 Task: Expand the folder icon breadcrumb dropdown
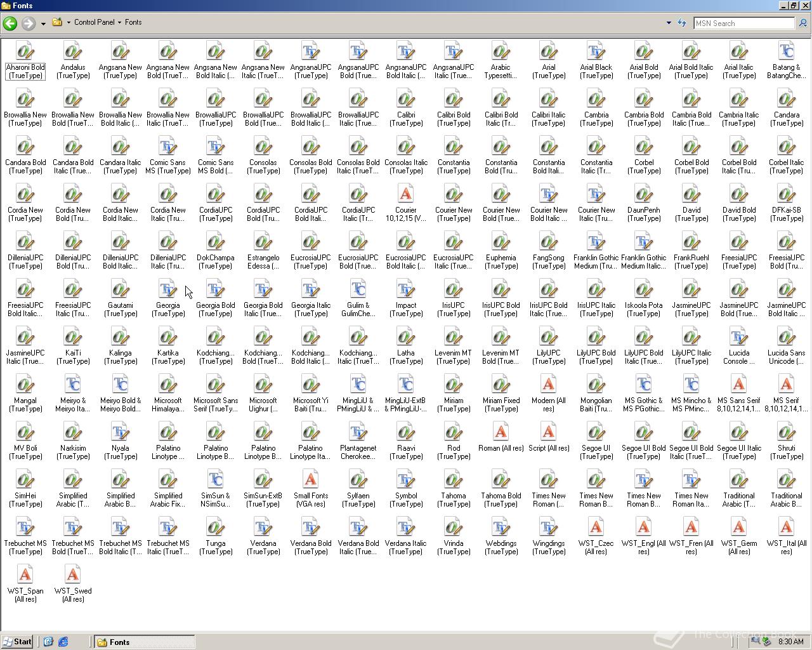[x=69, y=23]
